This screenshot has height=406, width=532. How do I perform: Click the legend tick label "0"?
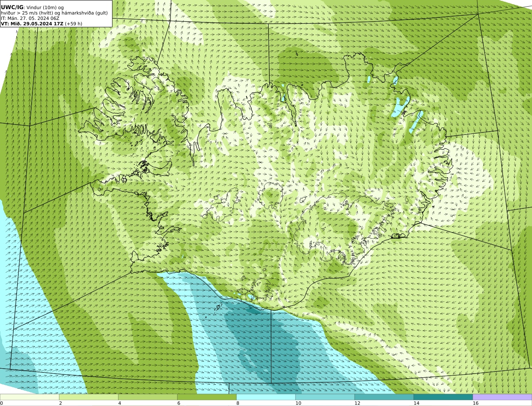click(1, 403)
